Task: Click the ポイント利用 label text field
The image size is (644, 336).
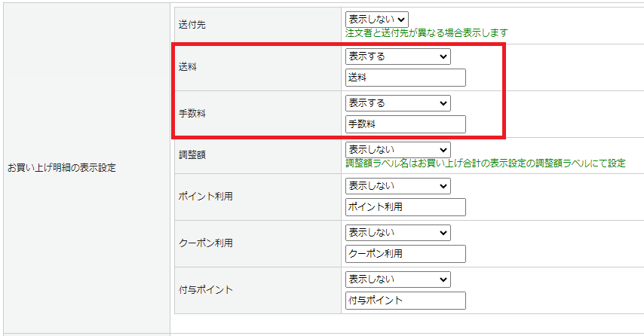Action: [x=405, y=207]
